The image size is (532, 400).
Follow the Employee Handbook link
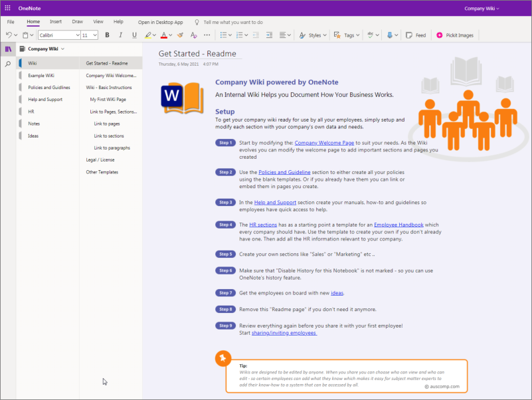[399, 225]
